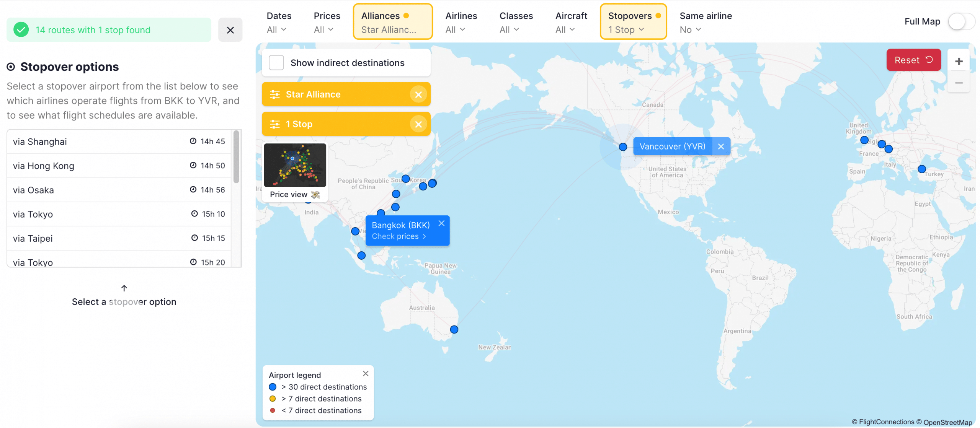
Task: Open the Same airline dropdown
Action: click(705, 22)
